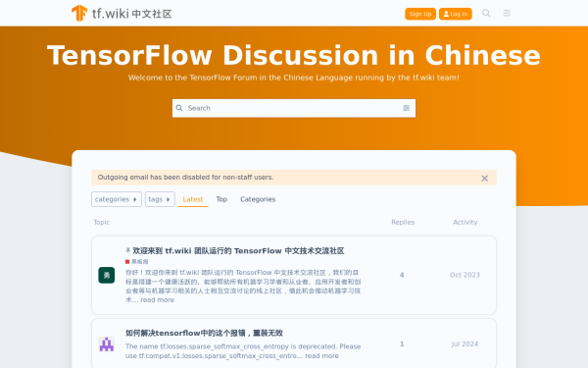Click the Jul 2024 activity date

[x=465, y=344]
